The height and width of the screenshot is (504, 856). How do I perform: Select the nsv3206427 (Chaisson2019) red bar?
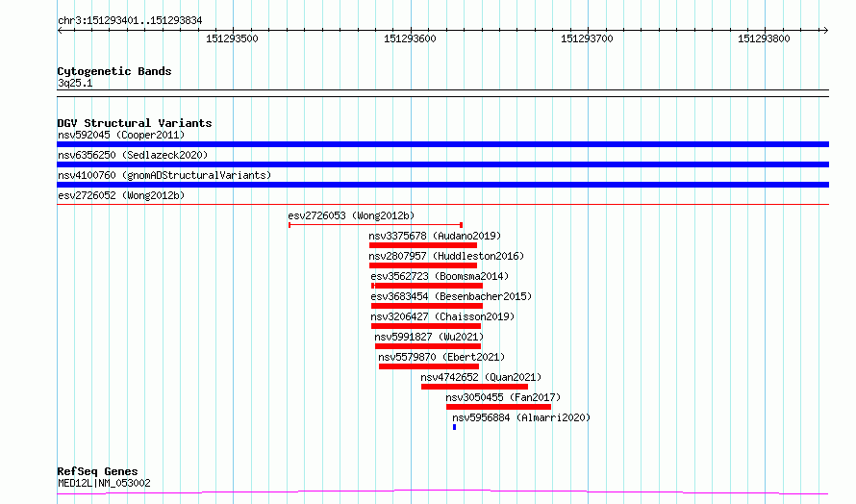click(x=426, y=326)
